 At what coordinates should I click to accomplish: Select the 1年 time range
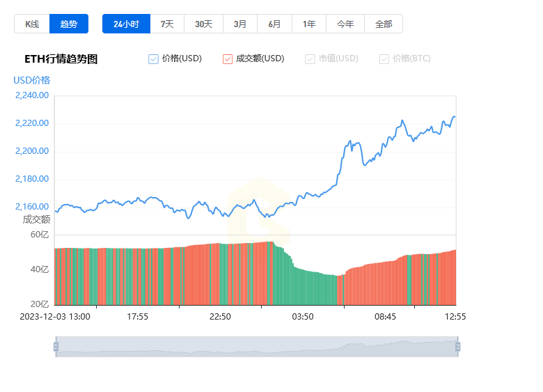[309, 24]
